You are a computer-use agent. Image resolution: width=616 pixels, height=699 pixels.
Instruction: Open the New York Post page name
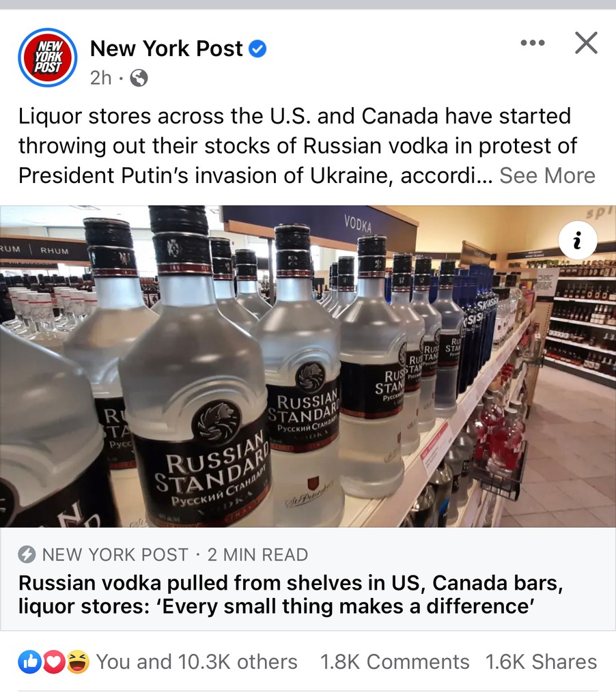(167, 48)
